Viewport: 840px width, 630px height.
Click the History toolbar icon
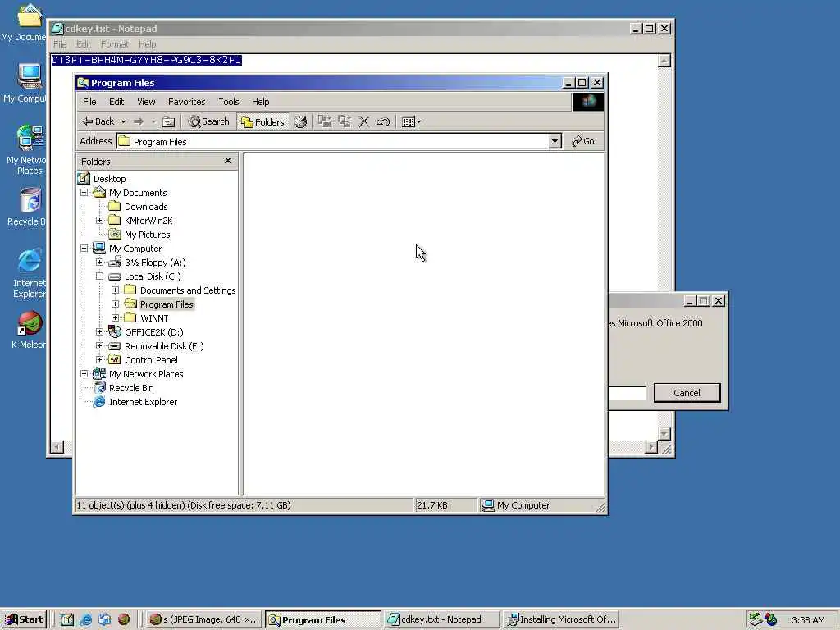[x=300, y=121]
